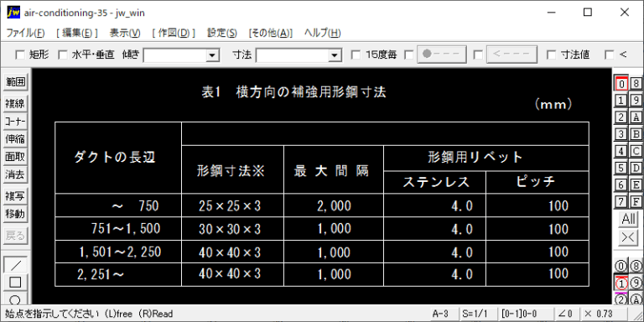Select layer 8 square button

(636, 84)
